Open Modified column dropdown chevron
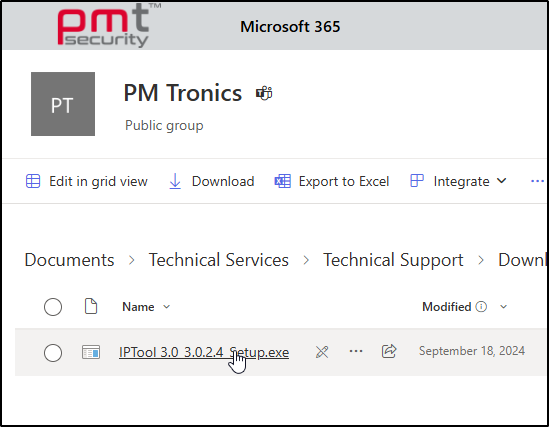The image size is (549, 427). pyautogui.click(x=503, y=307)
